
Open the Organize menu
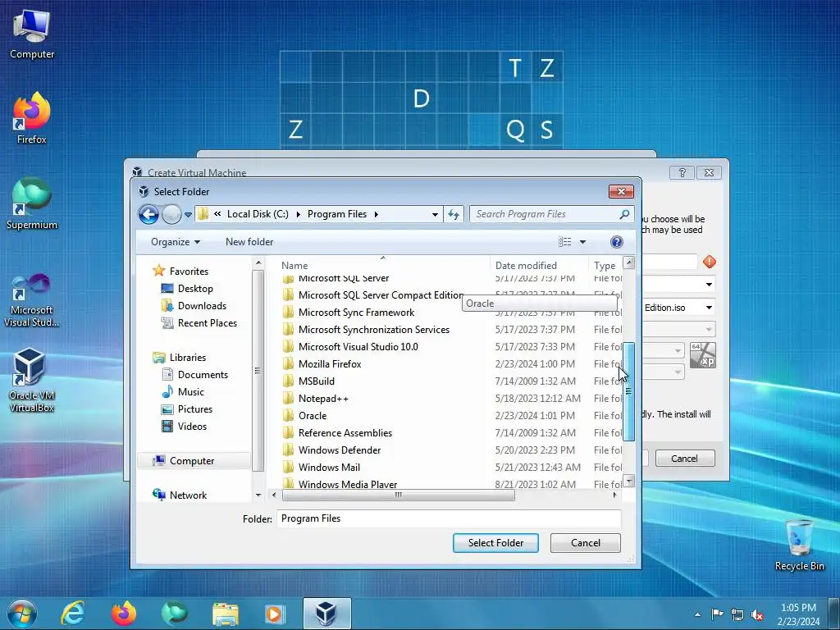point(176,242)
